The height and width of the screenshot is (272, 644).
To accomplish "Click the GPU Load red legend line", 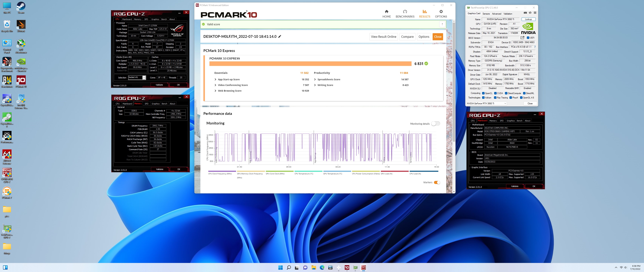I will point(395,171).
